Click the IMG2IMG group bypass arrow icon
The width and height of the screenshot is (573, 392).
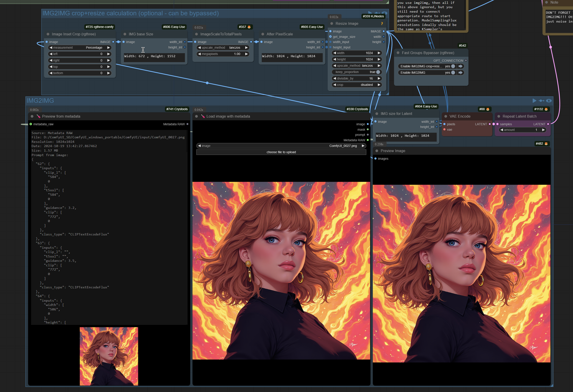click(x=541, y=100)
